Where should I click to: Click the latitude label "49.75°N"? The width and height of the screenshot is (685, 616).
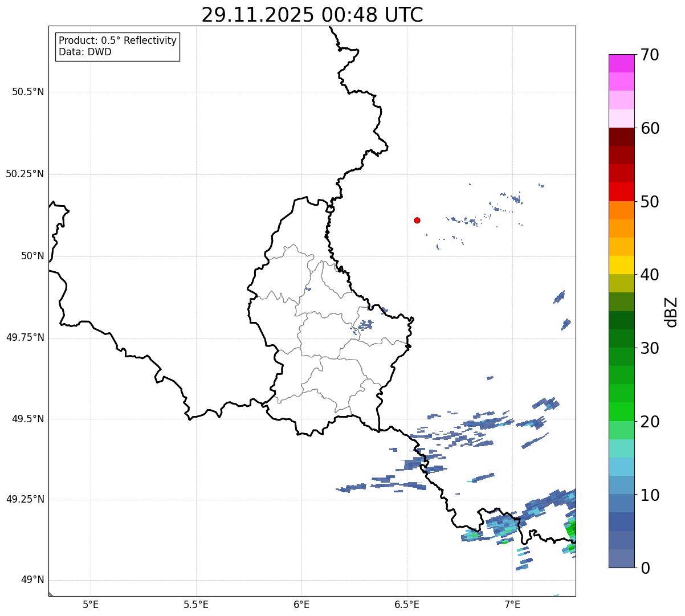[25, 337]
